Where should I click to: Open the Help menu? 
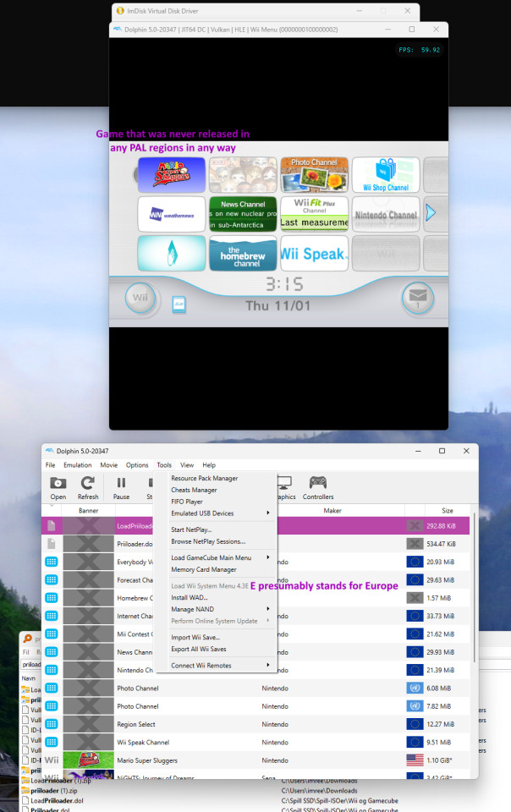point(209,465)
